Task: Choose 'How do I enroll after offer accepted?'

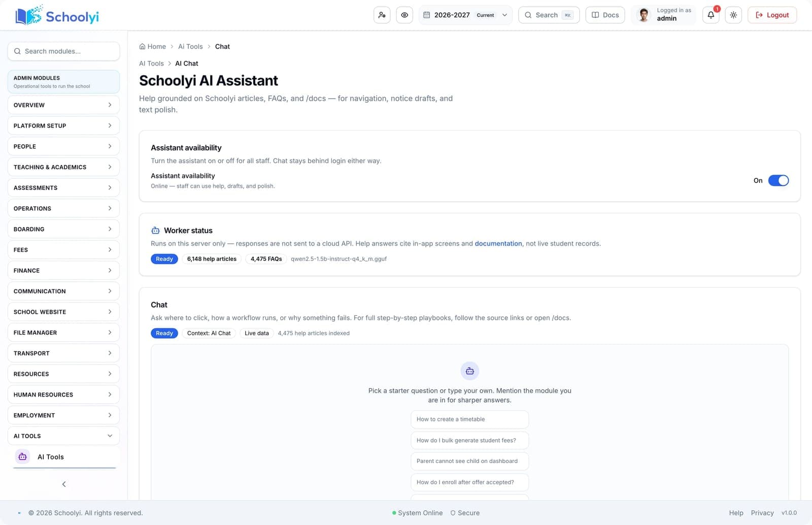Action: coord(469,482)
